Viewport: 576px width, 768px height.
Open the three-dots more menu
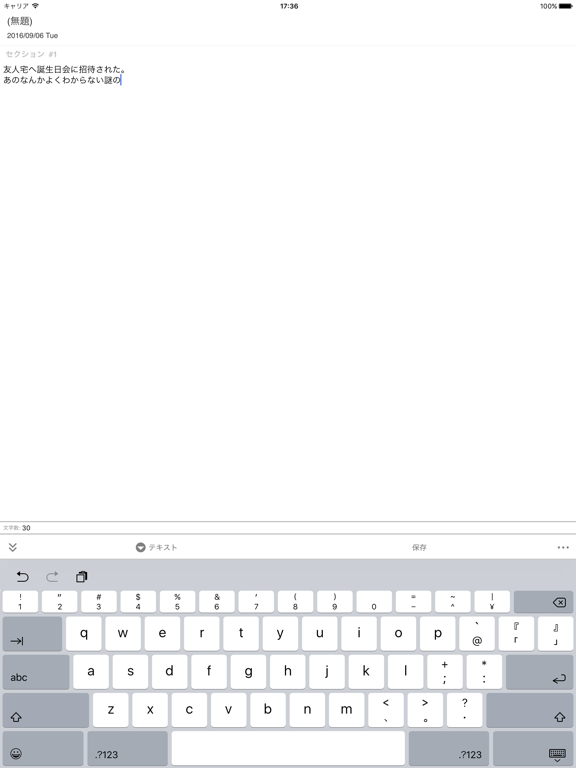[563, 547]
